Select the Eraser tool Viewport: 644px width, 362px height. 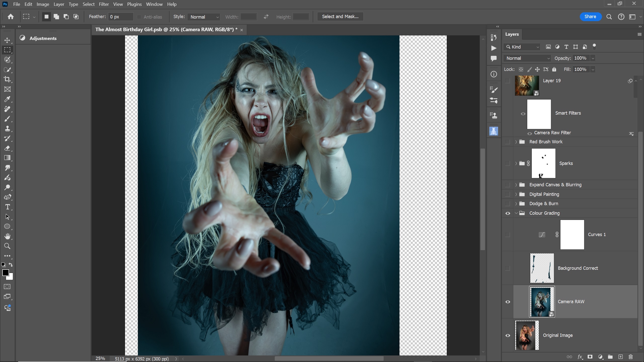coord(7,148)
